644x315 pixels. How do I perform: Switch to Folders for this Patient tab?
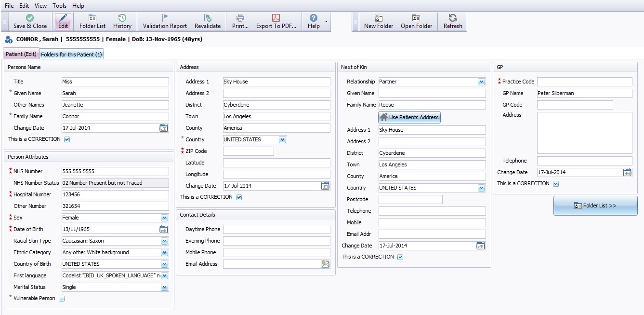[71, 55]
